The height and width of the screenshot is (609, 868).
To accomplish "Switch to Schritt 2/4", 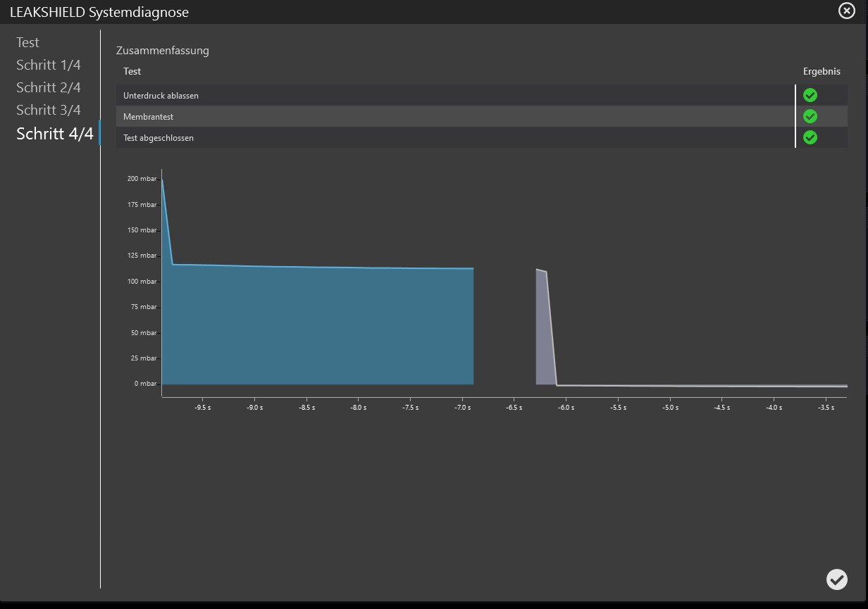I will pyautogui.click(x=49, y=88).
